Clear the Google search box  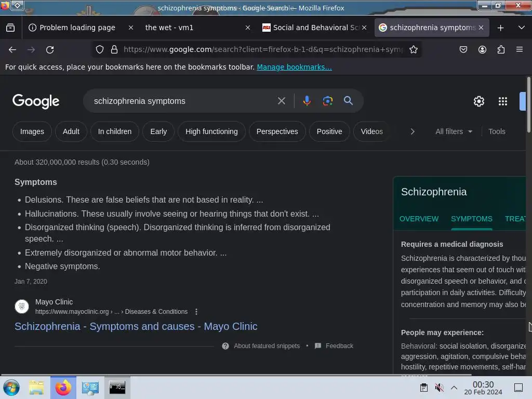click(281, 101)
